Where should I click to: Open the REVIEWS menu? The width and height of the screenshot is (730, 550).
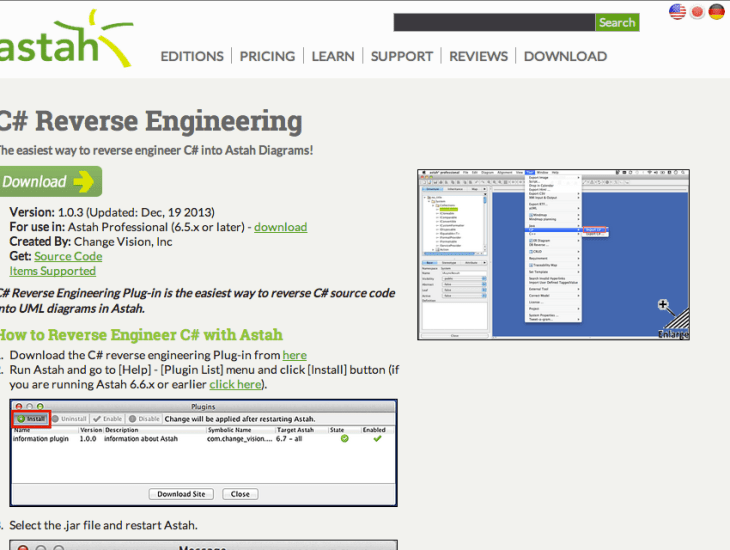[478, 56]
